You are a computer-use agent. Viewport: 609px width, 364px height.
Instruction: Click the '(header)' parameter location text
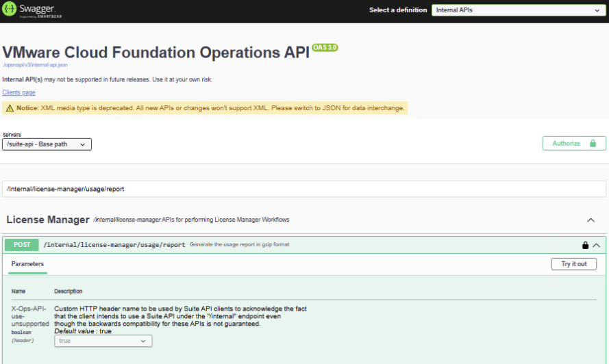click(23, 340)
